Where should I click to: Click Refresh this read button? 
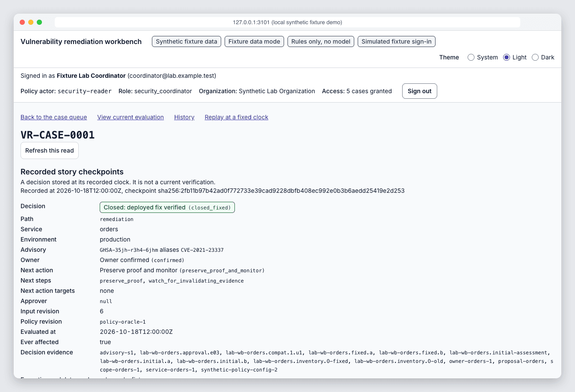[50, 150]
